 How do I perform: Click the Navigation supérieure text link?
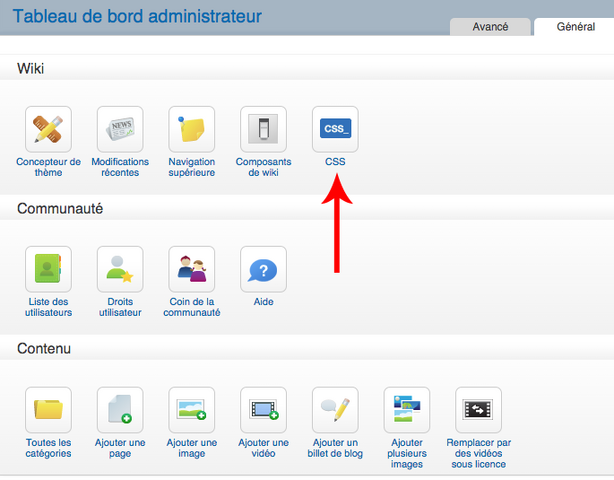coord(191,167)
